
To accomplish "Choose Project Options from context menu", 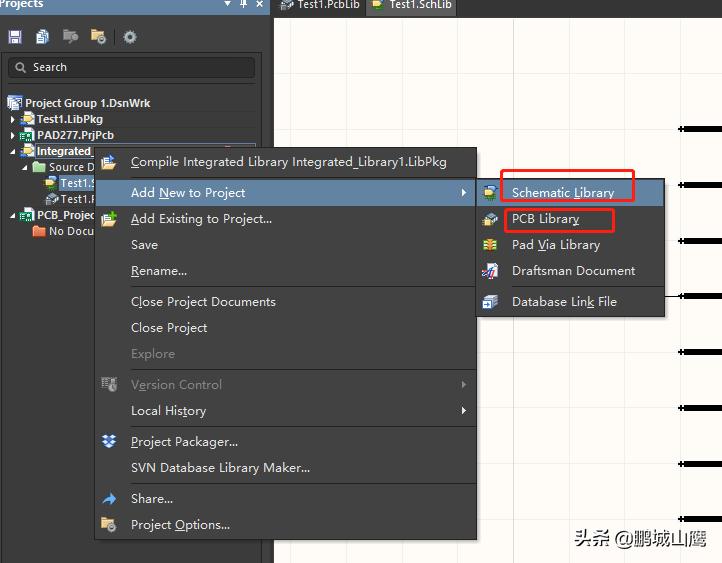I will [x=180, y=525].
